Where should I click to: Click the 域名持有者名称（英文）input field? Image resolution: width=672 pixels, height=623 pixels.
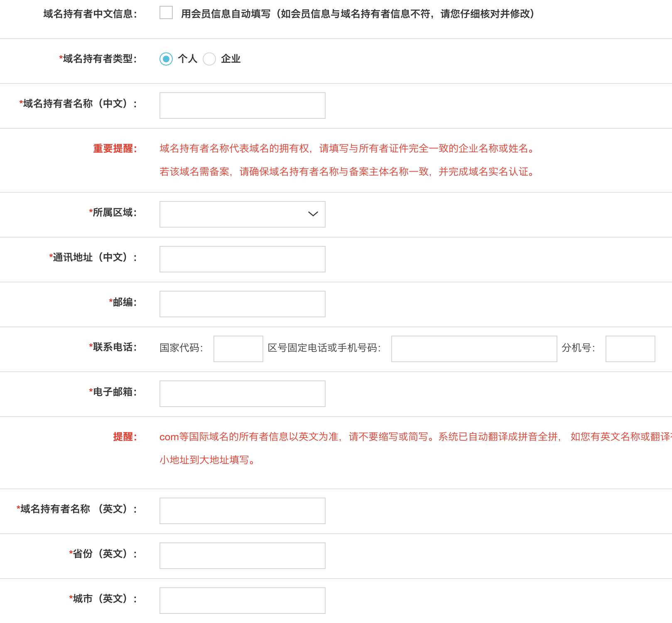242,511
